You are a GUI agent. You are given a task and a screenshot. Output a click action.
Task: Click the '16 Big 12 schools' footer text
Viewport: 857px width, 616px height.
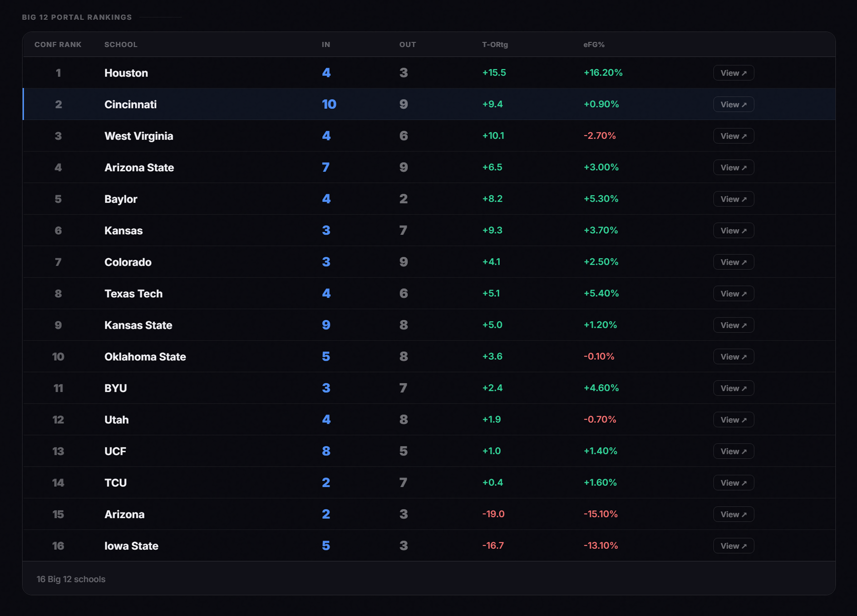pyautogui.click(x=71, y=579)
